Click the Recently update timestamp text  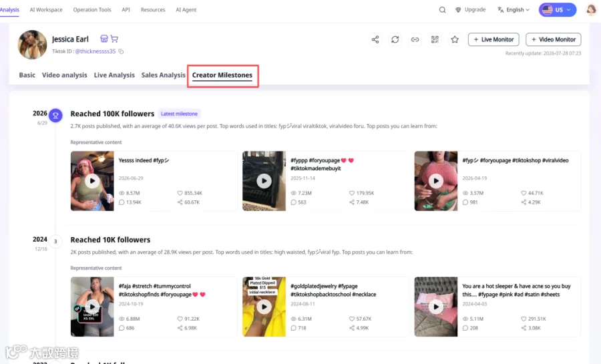[543, 53]
